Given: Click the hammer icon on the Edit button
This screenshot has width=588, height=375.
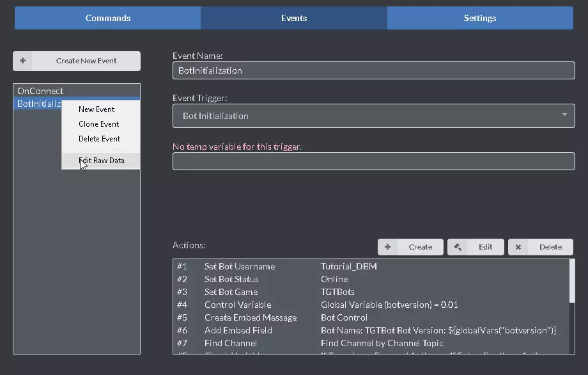Looking at the screenshot, I should click(x=458, y=247).
